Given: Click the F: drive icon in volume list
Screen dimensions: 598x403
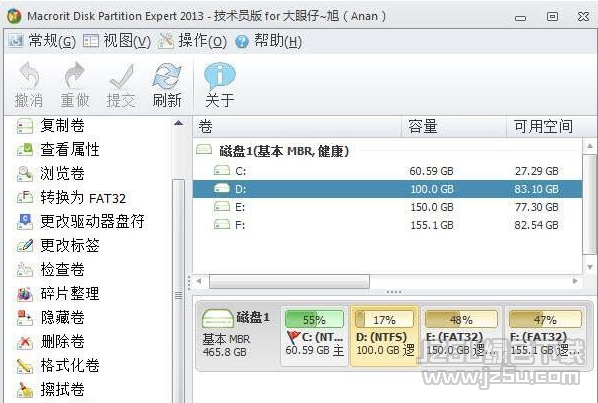Looking at the screenshot, I should tap(222, 224).
